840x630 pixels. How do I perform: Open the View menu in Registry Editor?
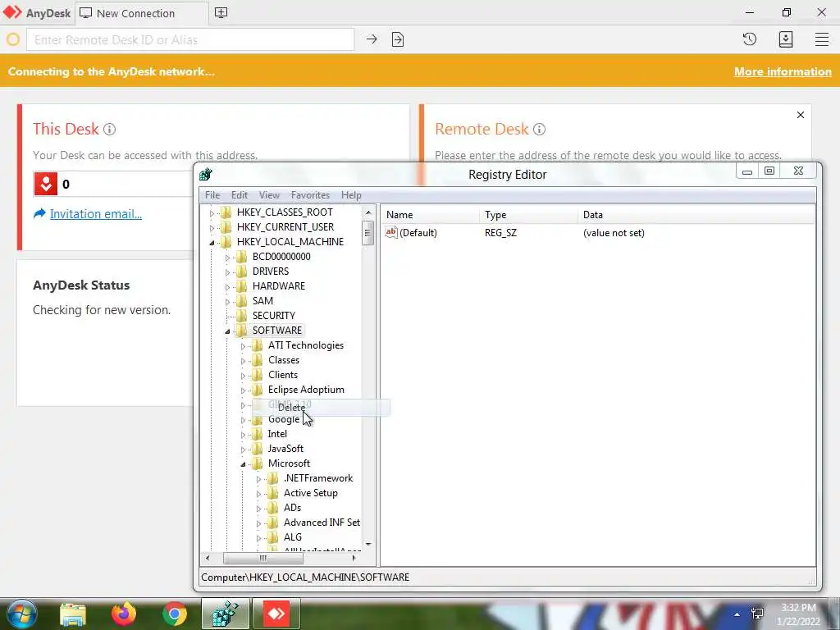click(x=269, y=195)
